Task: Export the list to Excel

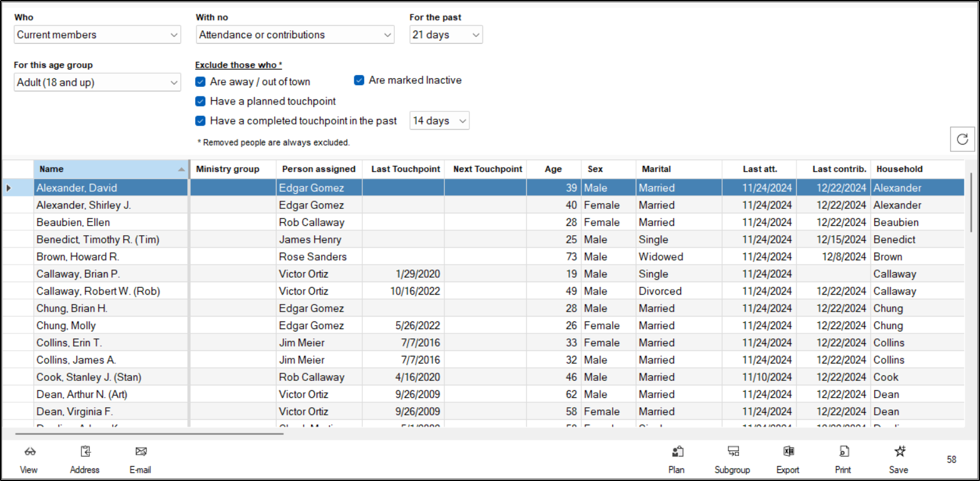Action: pyautogui.click(x=788, y=452)
